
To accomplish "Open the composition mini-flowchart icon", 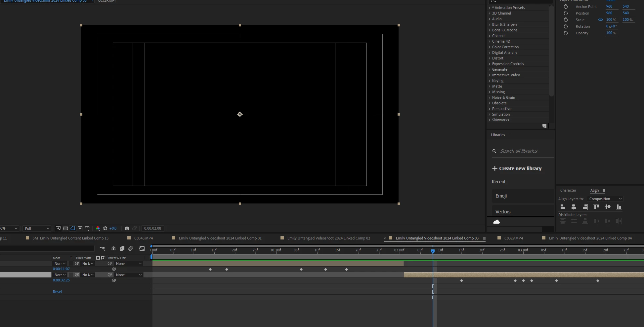I will click(x=102, y=248).
